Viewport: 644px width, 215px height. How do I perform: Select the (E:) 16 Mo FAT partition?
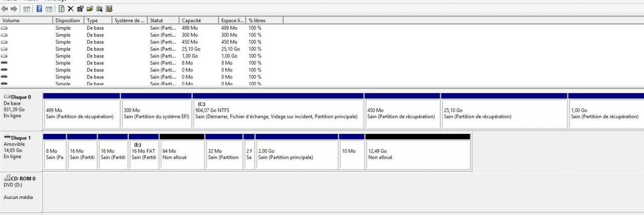(x=144, y=151)
